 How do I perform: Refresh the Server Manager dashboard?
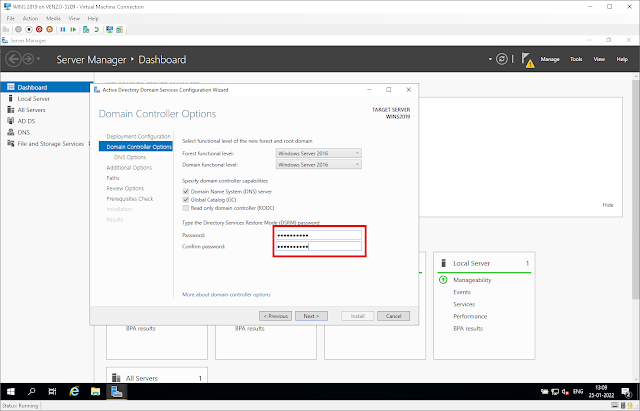click(502, 59)
